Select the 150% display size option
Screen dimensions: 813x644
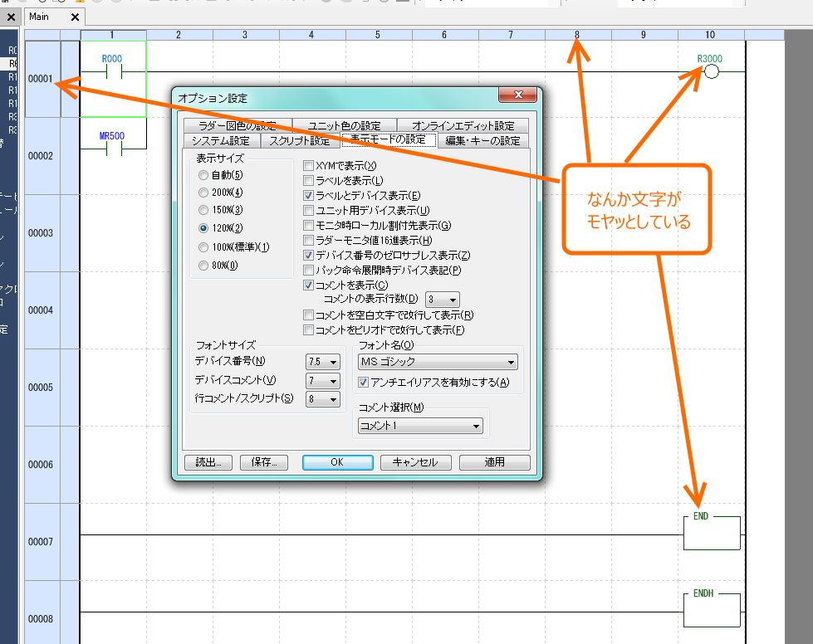point(204,210)
